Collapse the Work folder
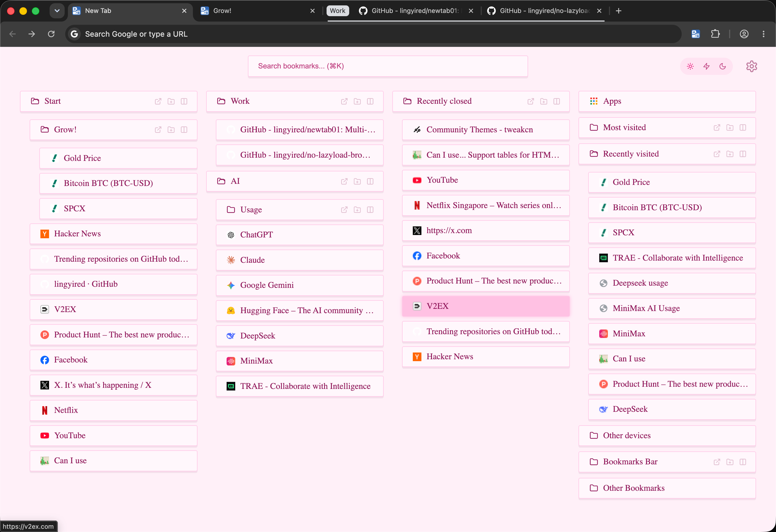776x532 pixels. pos(295,101)
